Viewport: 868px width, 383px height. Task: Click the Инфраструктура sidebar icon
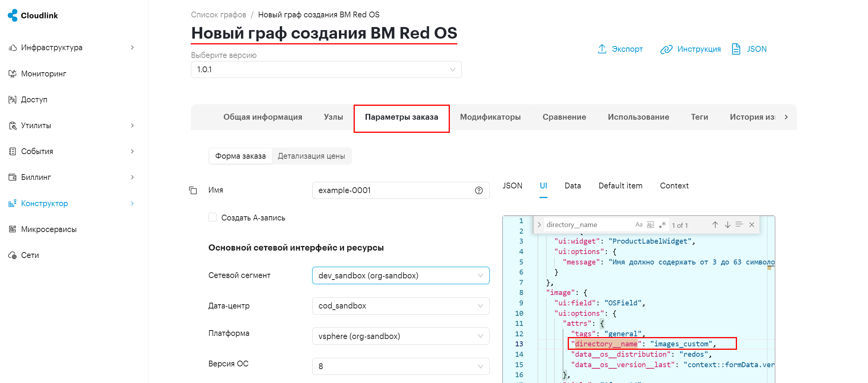(13, 47)
